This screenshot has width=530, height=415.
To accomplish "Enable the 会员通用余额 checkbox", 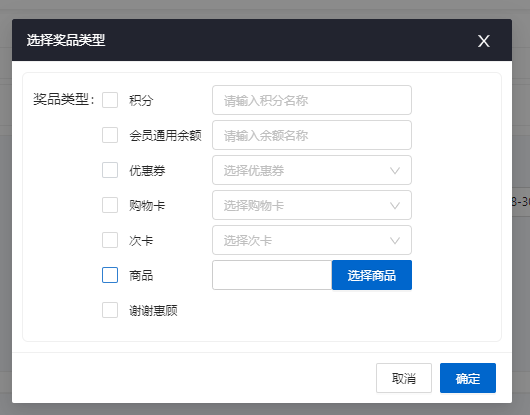I will point(110,135).
